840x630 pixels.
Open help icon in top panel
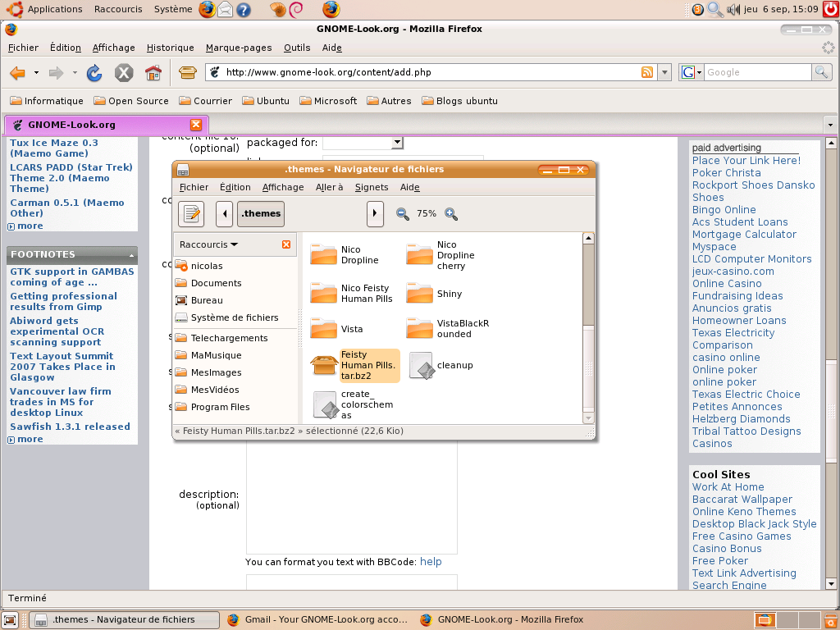coord(244,10)
